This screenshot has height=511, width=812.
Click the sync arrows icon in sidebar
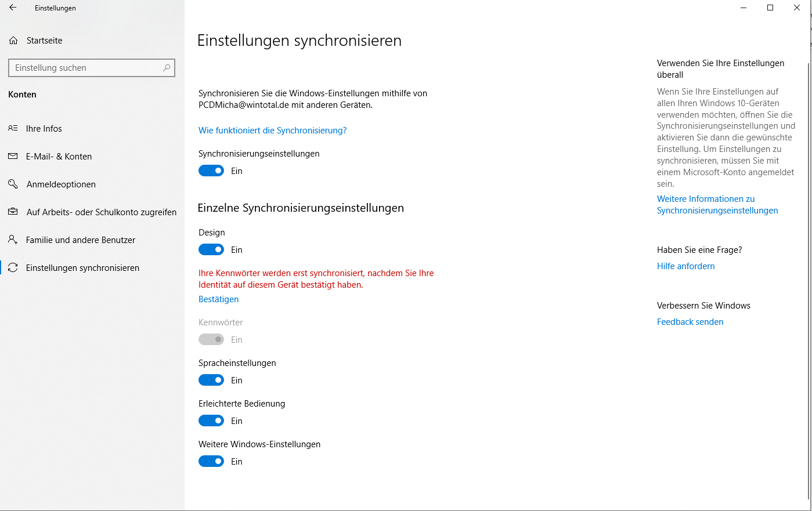click(13, 267)
